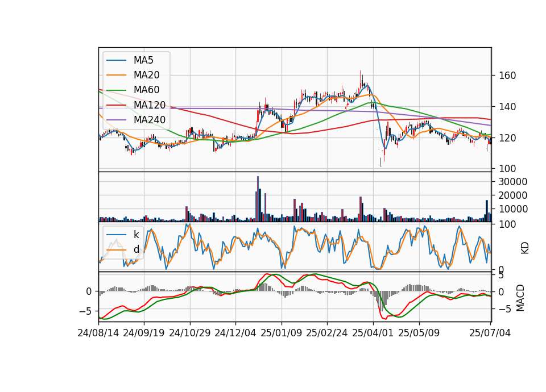Click the 25/07/04 date label

click(x=490, y=333)
